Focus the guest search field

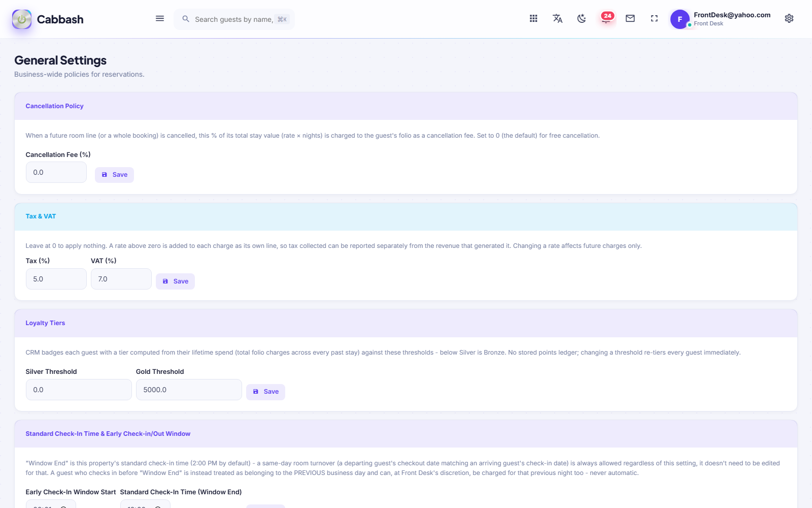(234, 19)
